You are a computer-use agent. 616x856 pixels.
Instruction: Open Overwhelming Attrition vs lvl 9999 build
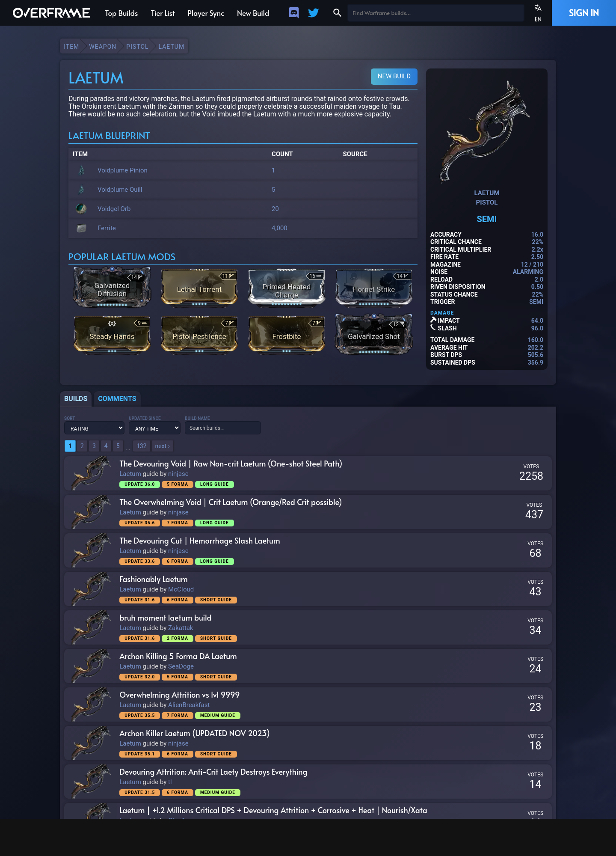(180, 695)
